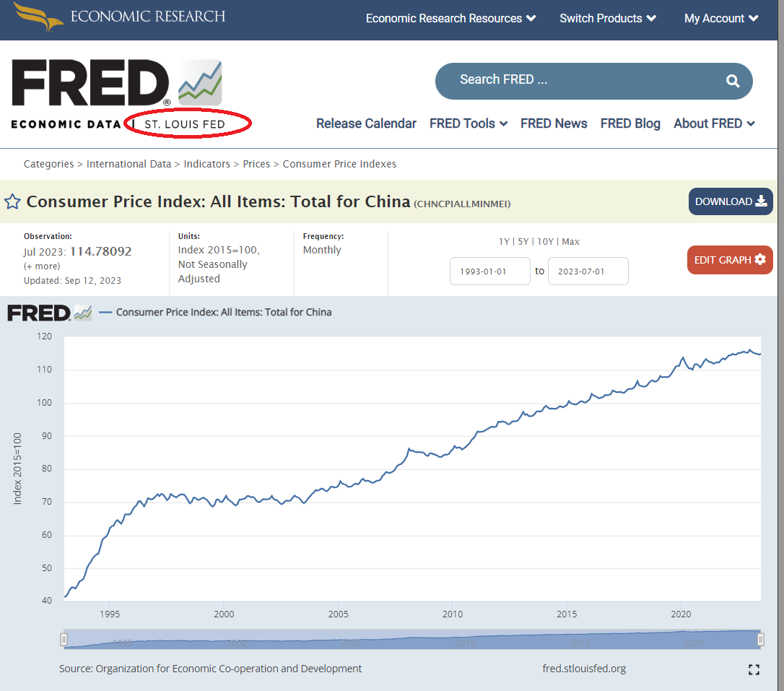
Task: Click the small FRED logo in chart
Action: point(49,313)
